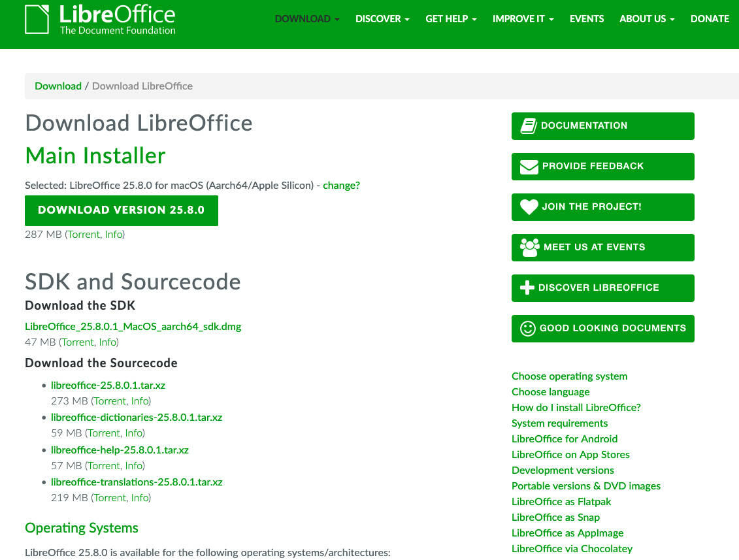The image size is (739, 560).
Task: Click the Main Installer heading
Action: click(95, 156)
